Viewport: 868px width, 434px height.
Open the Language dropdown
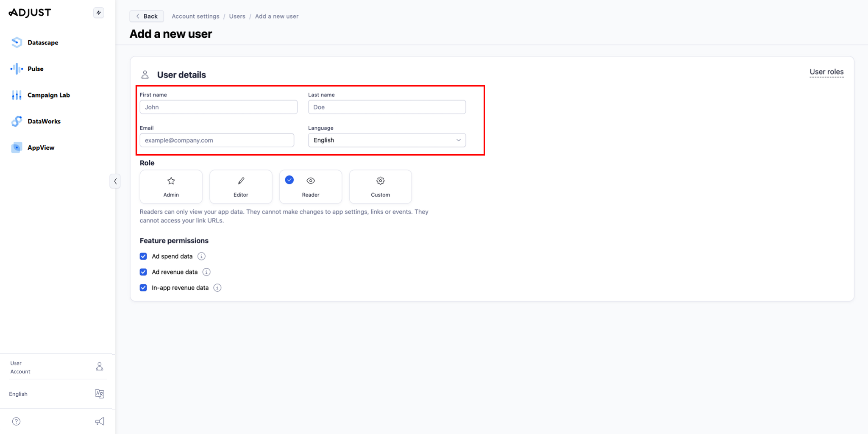coord(387,140)
